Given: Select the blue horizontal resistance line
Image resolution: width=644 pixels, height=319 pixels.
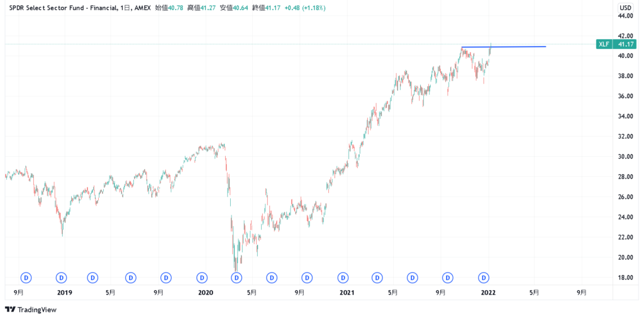Looking at the screenshot, I should tap(516, 47).
